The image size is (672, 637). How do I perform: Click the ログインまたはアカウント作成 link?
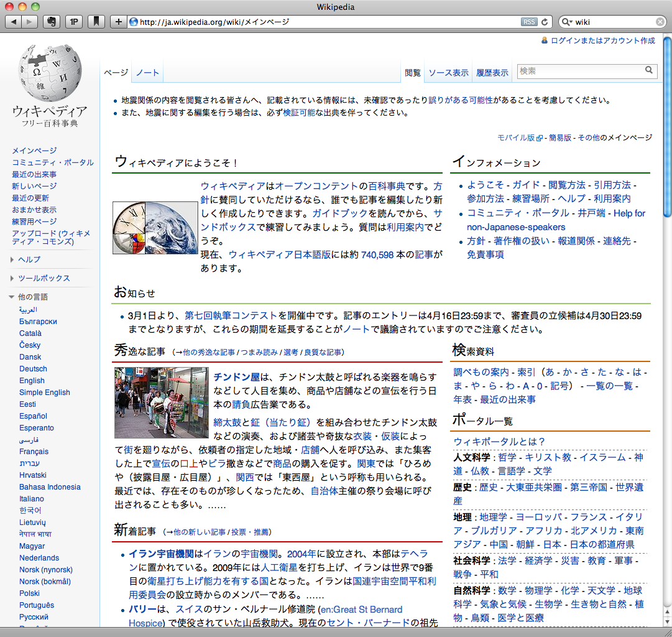tap(603, 40)
